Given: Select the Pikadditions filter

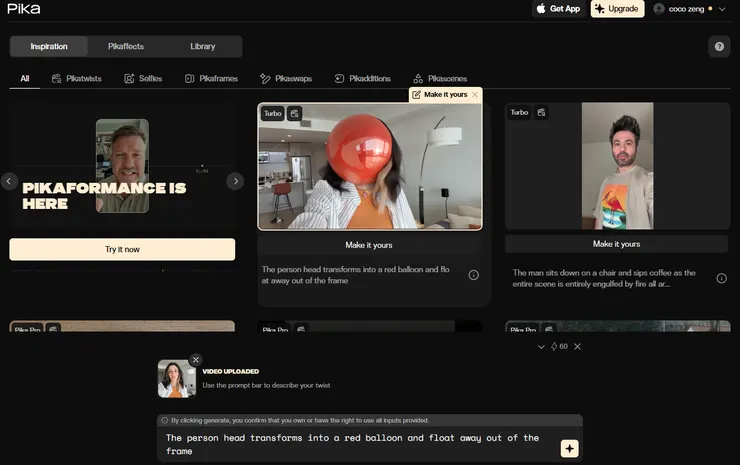Looking at the screenshot, I should coord(362,78).
